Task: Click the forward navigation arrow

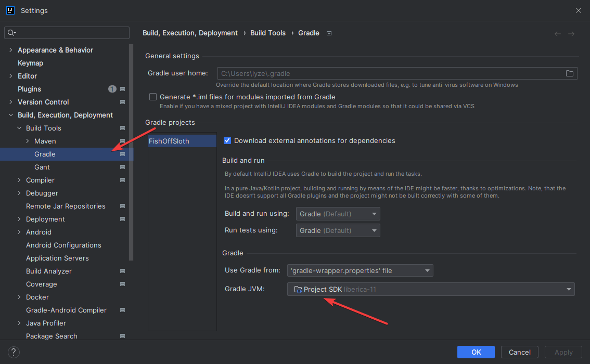Action: [x=571, y=33]
